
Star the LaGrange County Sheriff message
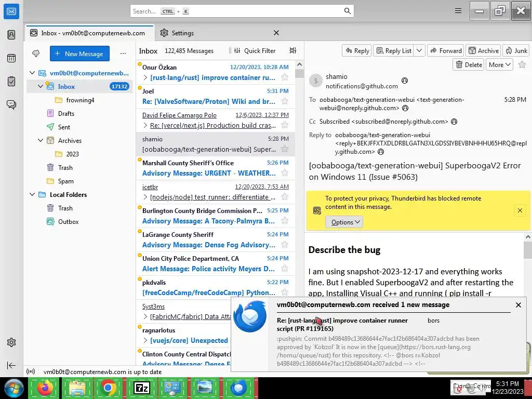coord(285,245)
